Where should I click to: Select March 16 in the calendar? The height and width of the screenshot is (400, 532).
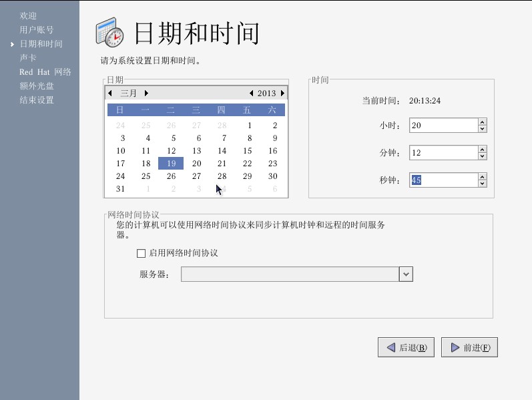point(272,151)
